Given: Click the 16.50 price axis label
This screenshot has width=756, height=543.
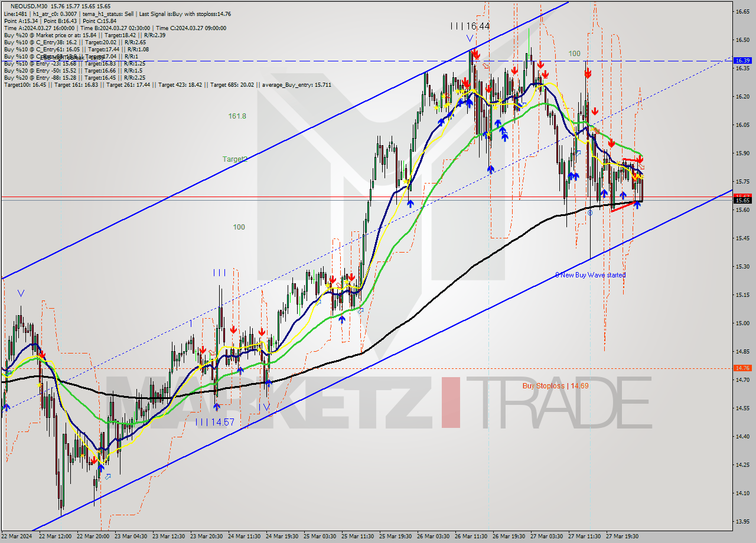Looking at the screenshot, I should pos(742,40).
